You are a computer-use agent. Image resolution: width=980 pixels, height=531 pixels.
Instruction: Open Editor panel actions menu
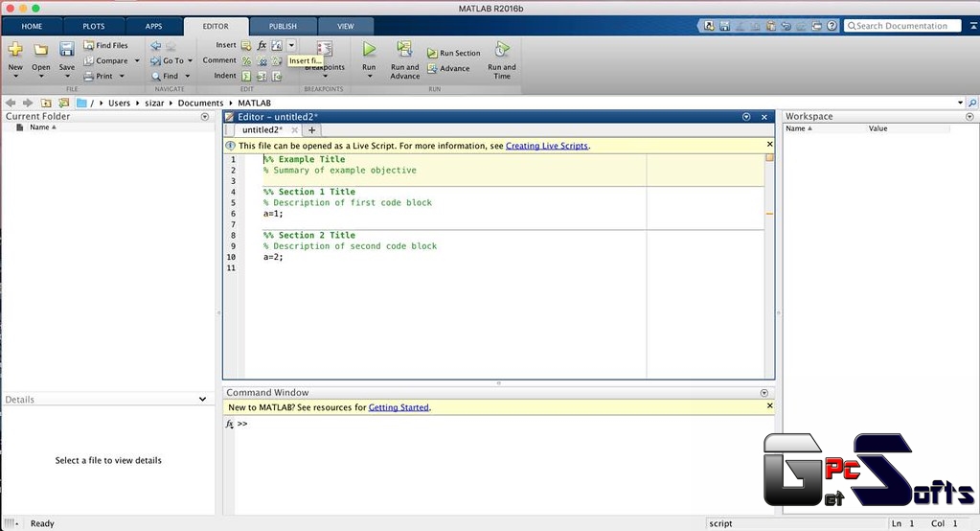pyautogui.click(x=745, y=117)
